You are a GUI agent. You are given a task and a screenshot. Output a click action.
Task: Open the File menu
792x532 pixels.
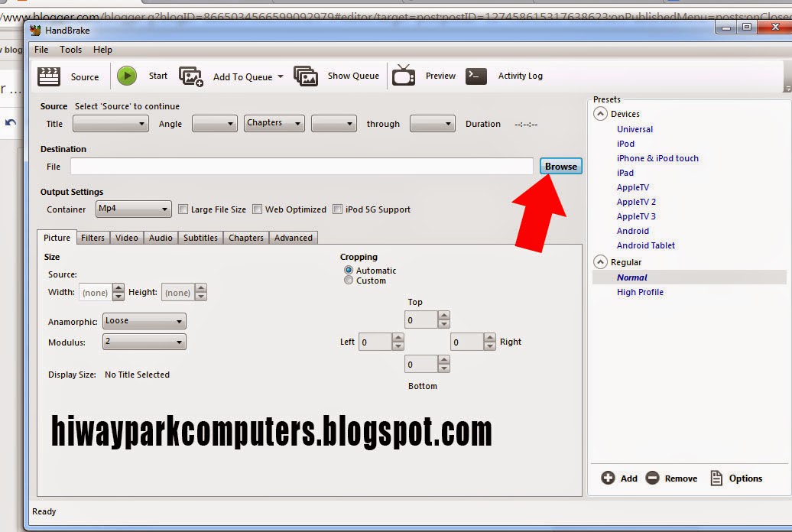tap(41, 50)
